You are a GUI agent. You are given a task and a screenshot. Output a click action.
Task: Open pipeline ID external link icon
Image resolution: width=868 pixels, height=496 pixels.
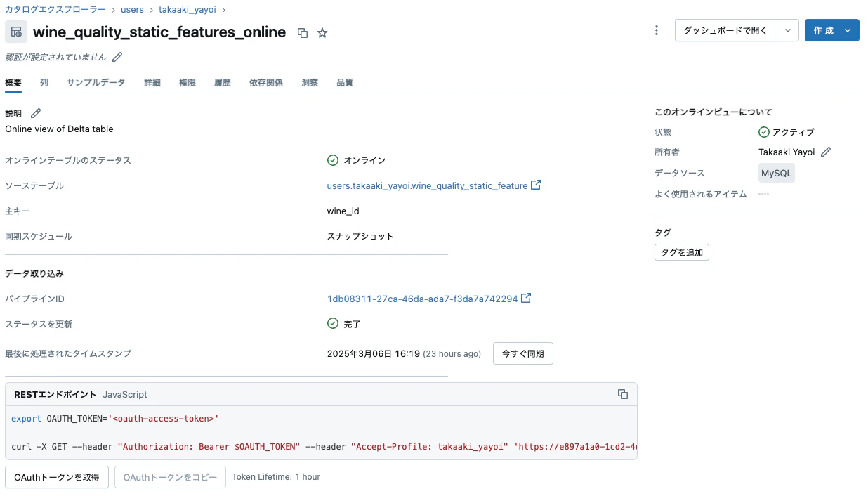(526, 299)
